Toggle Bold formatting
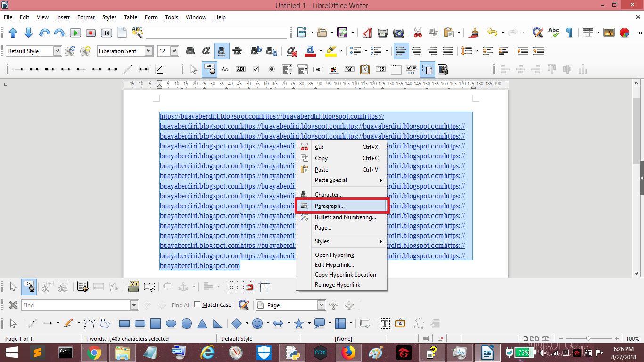The image size is (644, 362). point(190,51)
